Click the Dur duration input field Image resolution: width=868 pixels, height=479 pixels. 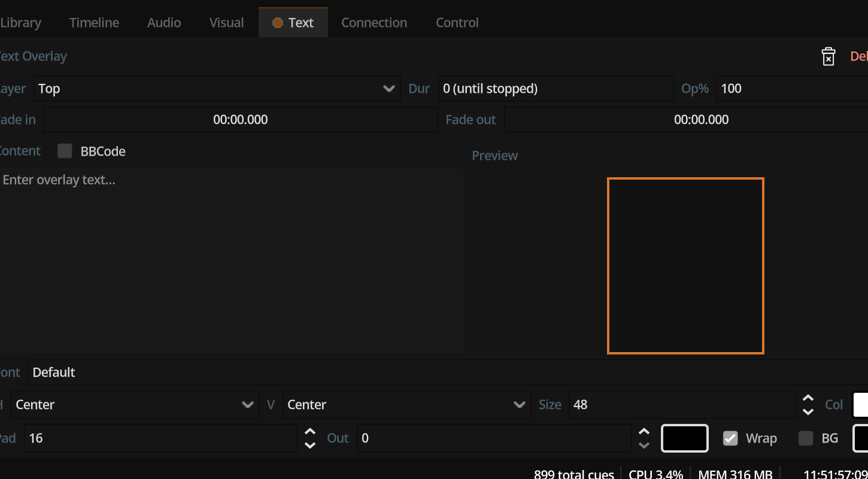[556, 89]
